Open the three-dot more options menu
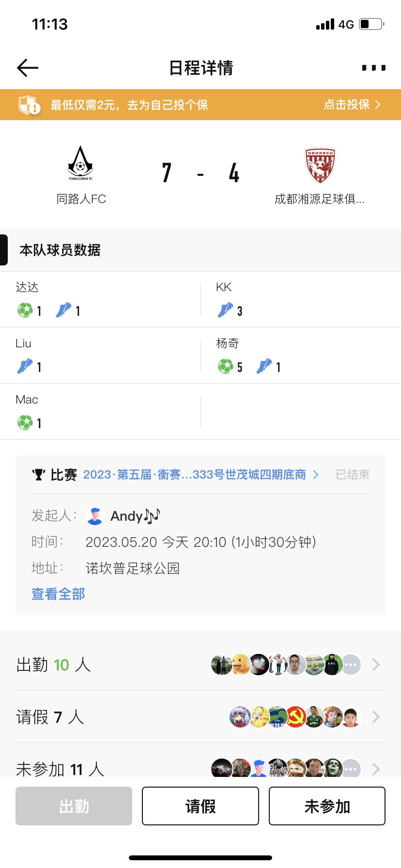Screen dimensions: 401x868 pos(373,68)
